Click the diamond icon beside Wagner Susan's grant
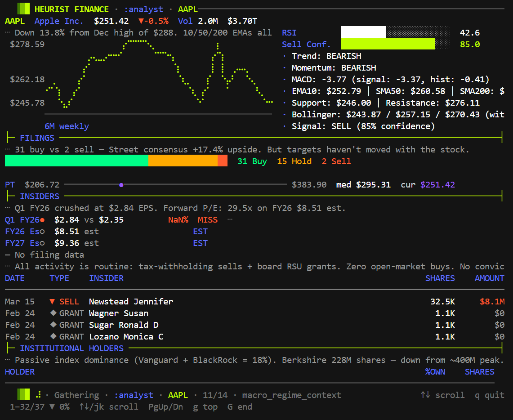Image resolution: width=513 pixels, height=420 pixels. (x=53, y=313)
